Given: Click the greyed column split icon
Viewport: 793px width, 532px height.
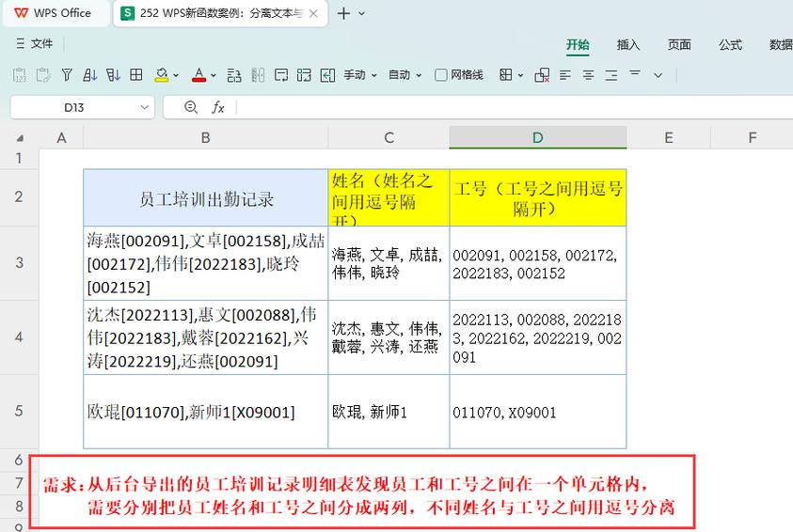Looking at the screenshot, I should 258,75.
